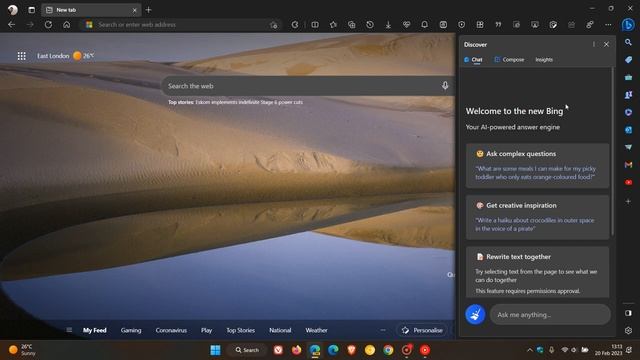Launch Google Chrome from taskbar
This screenshot has width=640, height=360.
click(388, 350)
